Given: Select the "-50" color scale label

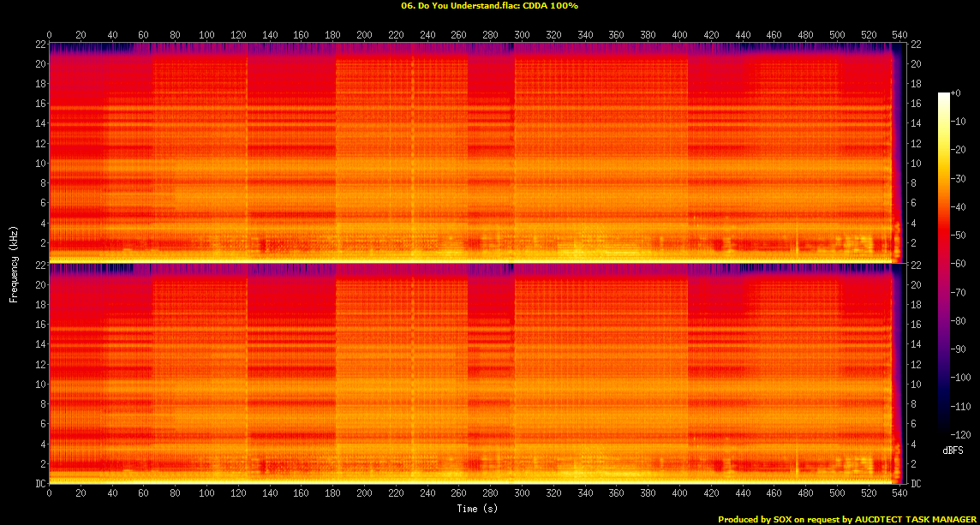Looking at the screenshot, I should pos(958,235).
